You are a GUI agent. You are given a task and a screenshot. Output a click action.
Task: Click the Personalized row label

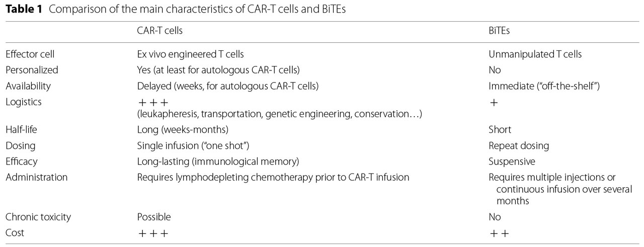tap(32, 70)
